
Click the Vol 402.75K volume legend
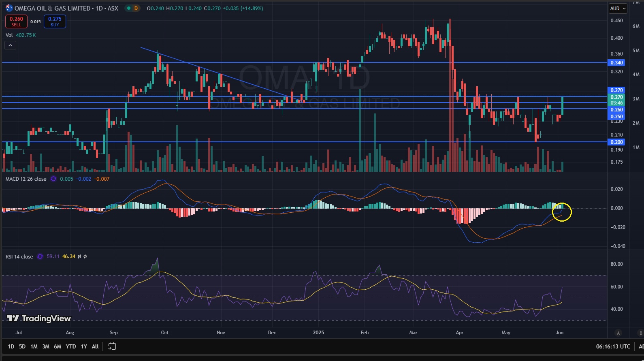click(x=21, y=35)
